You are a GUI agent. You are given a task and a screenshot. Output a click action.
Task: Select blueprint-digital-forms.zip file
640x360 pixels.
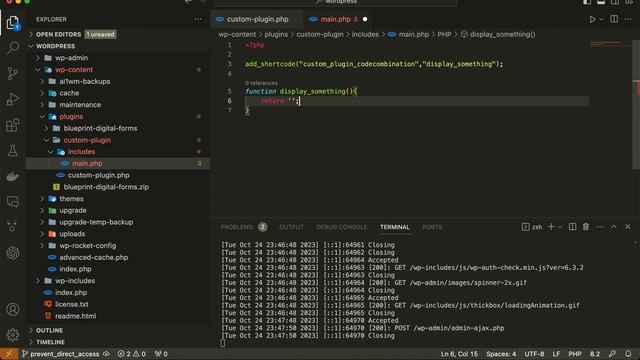click(x=118, y=187)
